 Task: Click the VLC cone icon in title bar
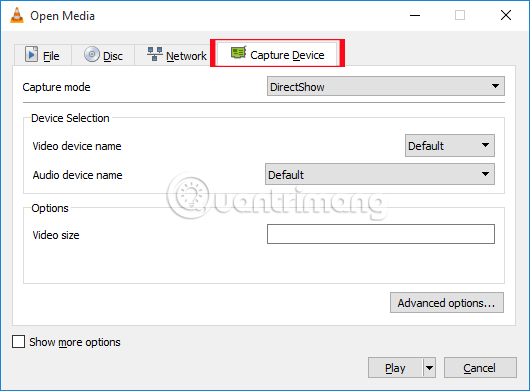tap(17, 15)
